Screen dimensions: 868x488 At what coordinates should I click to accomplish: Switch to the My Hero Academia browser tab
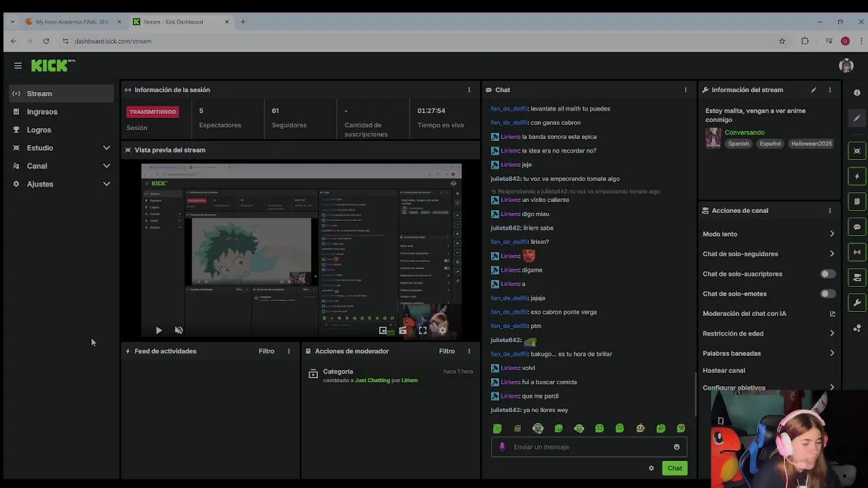(72, 22)
